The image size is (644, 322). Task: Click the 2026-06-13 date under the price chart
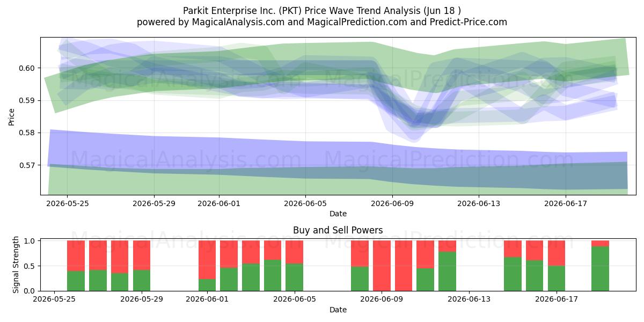click(479, 203)
